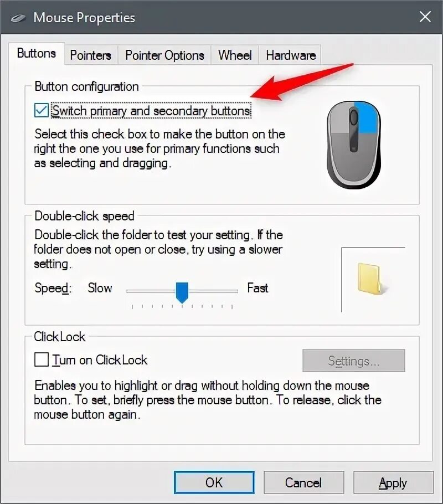Viewport: 443px width, 504px height.
Task: Select the Hardware tab
Action: point(291,55)
